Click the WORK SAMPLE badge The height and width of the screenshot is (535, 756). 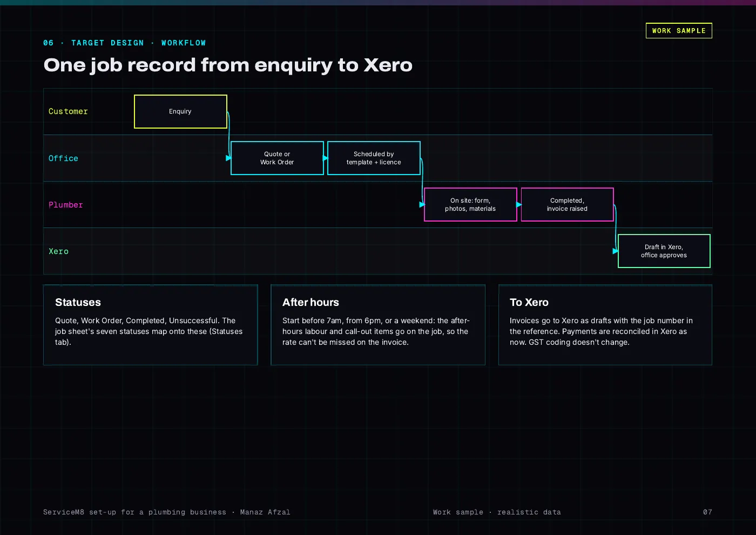coord(679,31)
